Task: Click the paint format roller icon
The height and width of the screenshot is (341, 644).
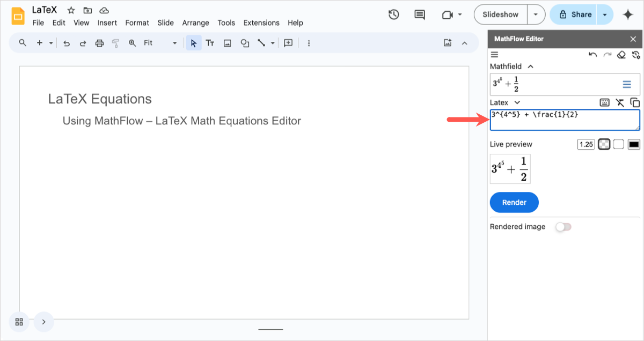Action: pyautogui.click(x=115, y=43)
